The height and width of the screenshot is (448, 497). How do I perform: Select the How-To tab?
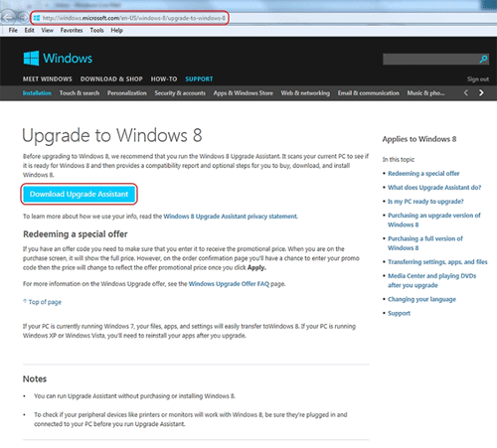(164, 79)
